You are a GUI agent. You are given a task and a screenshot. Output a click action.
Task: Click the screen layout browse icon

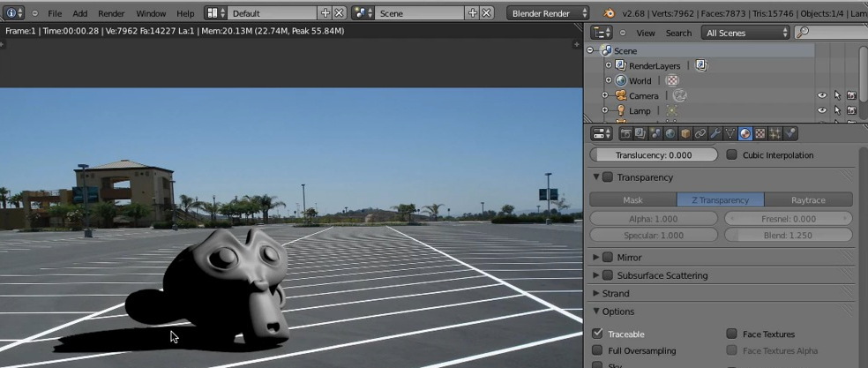tap(215, 12)
